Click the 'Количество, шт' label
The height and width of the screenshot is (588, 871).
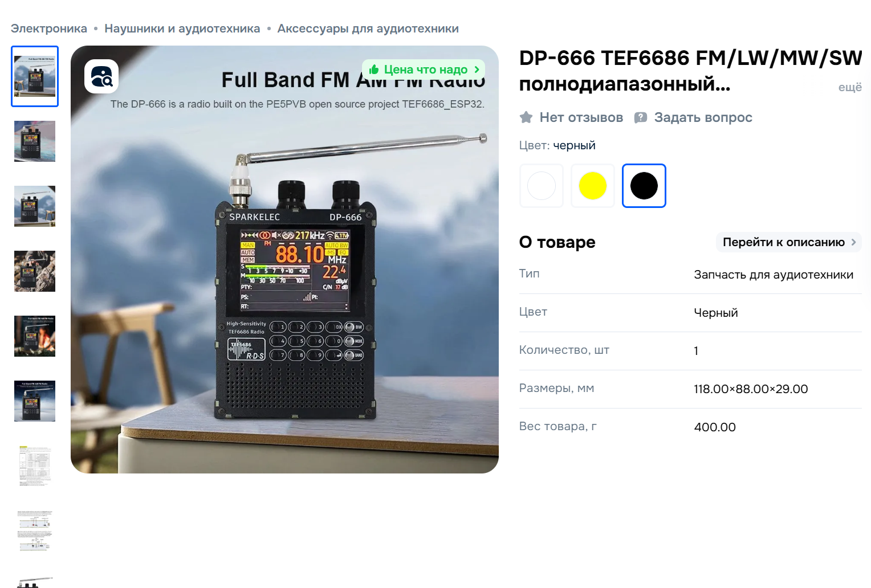[x=564, y=350]
